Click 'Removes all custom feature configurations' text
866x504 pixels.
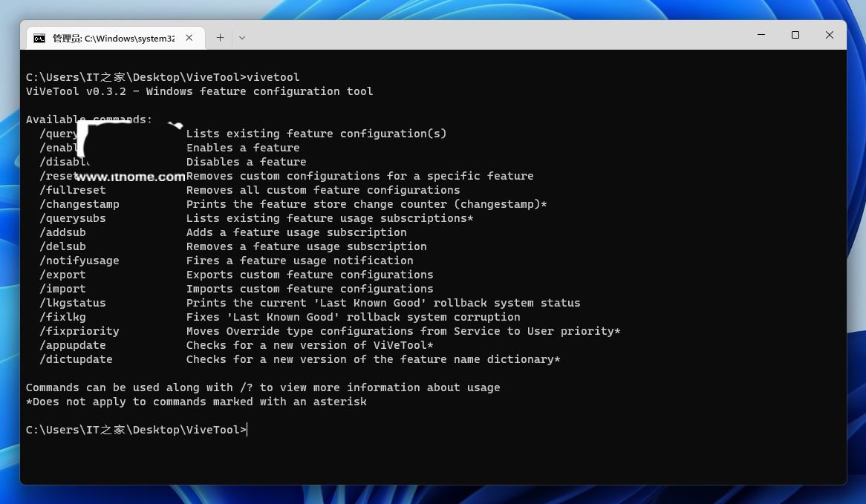click(323, 190)
